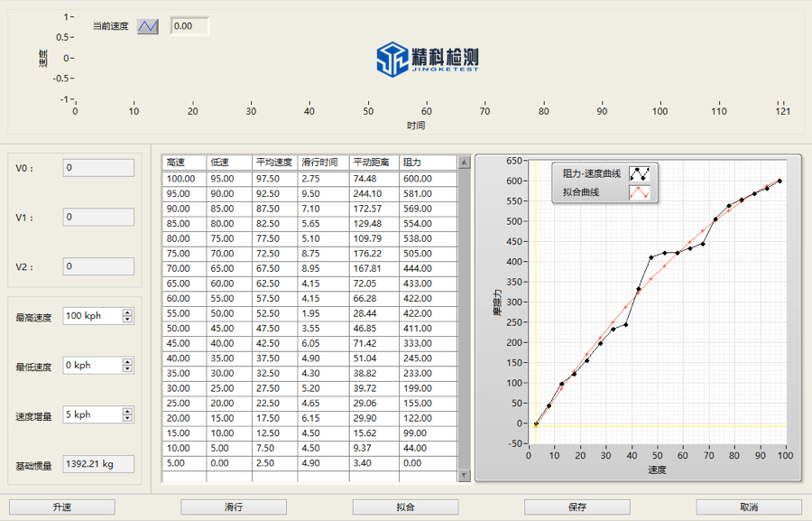Click the 拟合 button
812x521 pixels.
(405, 507)
